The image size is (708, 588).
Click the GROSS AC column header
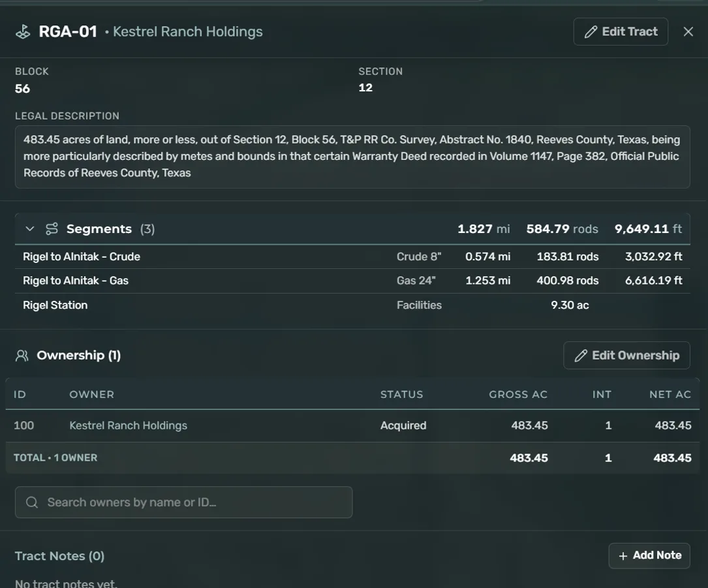(518, 394)
